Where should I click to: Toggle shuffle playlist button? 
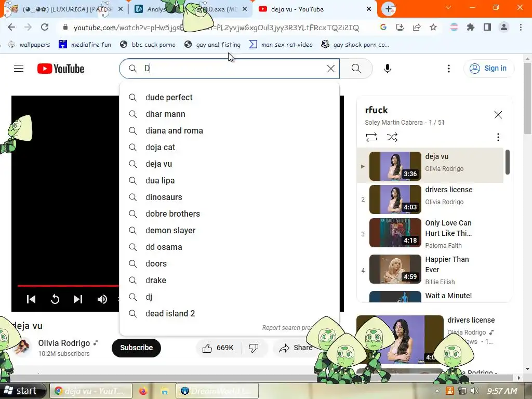[x=392, y=137]
